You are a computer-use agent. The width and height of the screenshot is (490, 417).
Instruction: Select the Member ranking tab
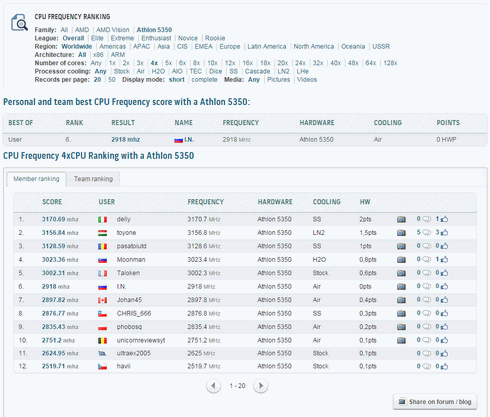pyautogui.click(x=36, y=179)
